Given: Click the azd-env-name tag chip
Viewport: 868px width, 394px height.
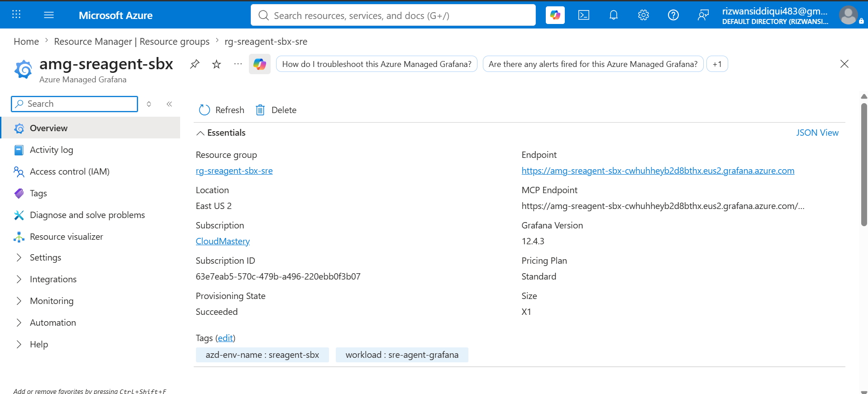Looking at the screenshot, I should 262,355.
